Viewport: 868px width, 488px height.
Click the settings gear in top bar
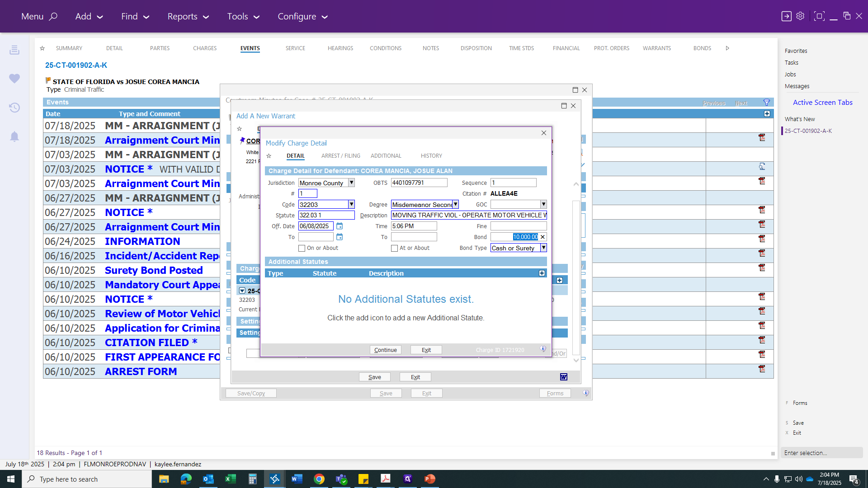(800, 16)
